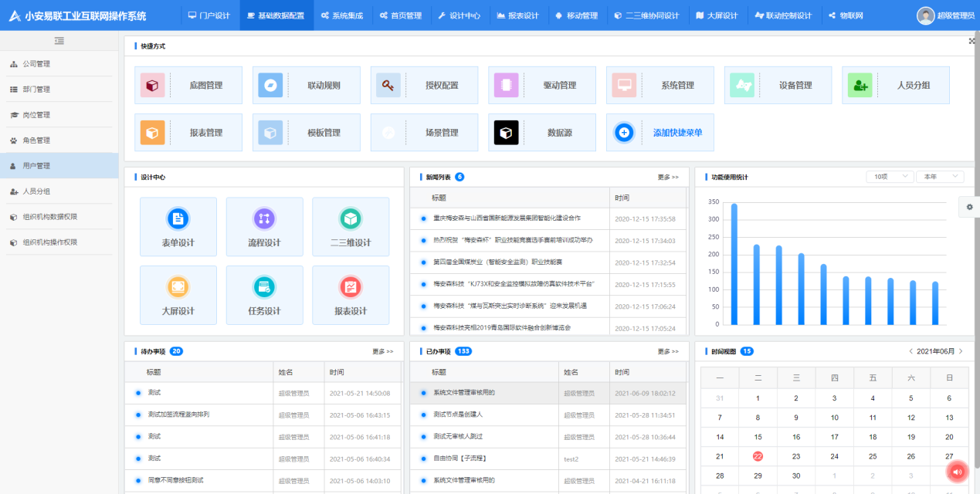The width and height of the screenshot is (980, 494).
Task: Open the chart settings gear on 功能使用统计
Action: coord(970,207)
